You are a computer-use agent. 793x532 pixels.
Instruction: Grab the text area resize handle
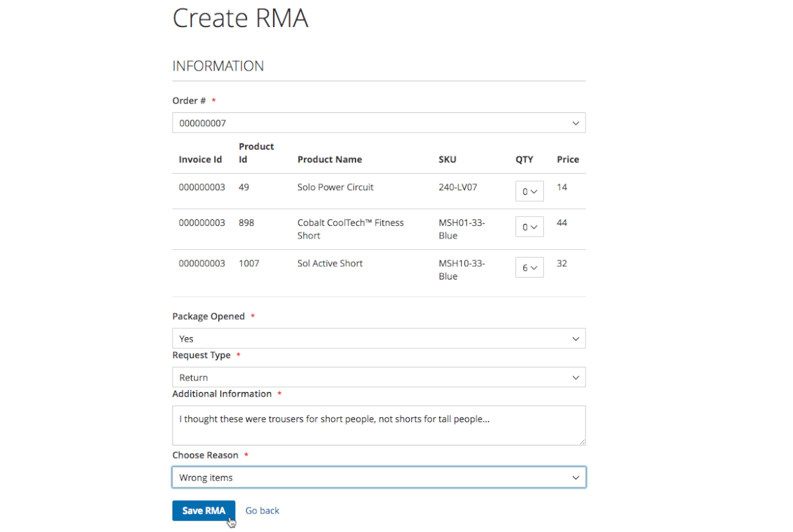point(582,441)
